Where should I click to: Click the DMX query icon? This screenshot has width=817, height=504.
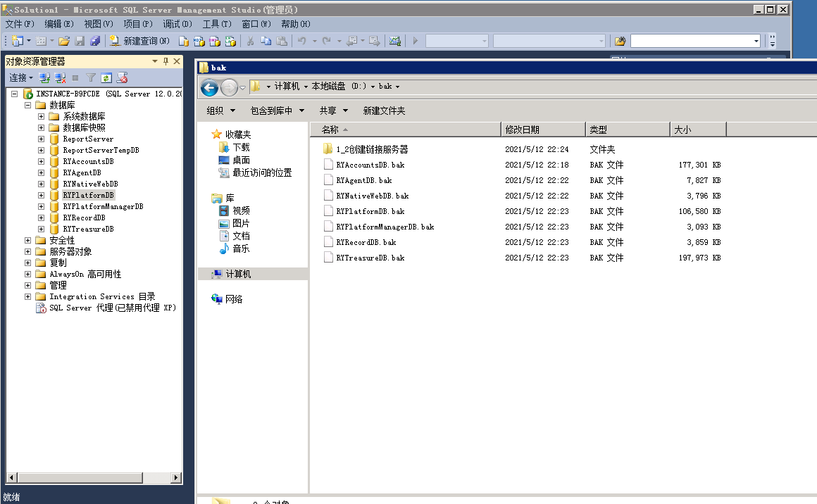tap(215, 41)
